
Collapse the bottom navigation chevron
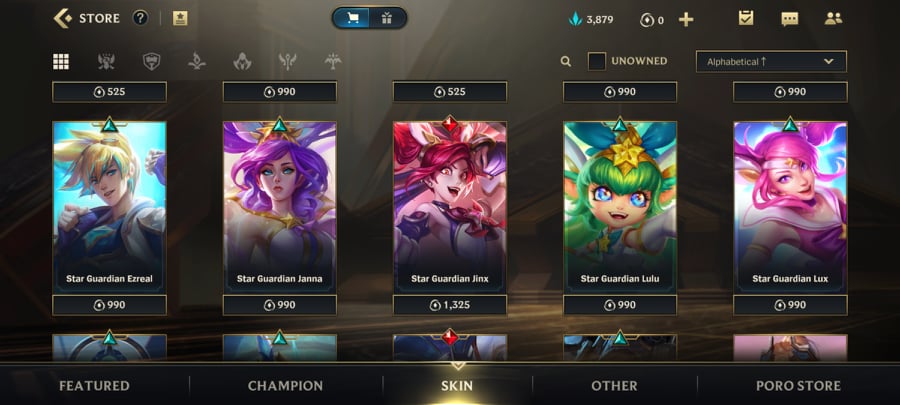(x=457, y=366)
